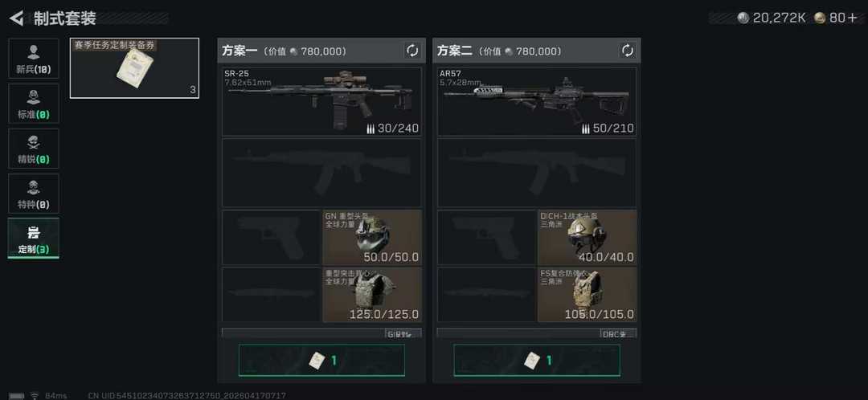Redeem 方案二 with one voucher
868x400 pixels.
537,360
